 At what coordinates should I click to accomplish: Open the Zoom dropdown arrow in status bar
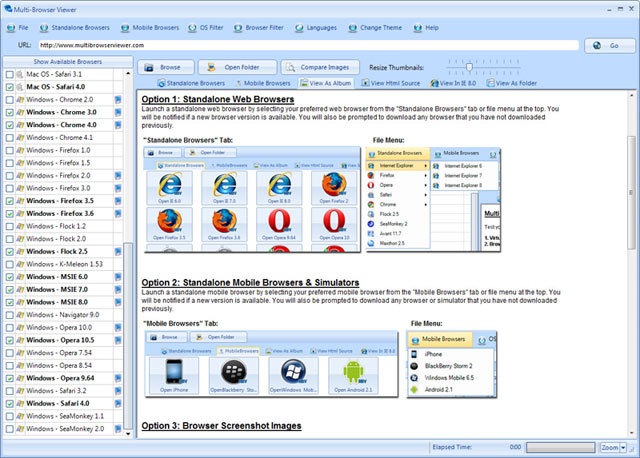tap(623, 447)
